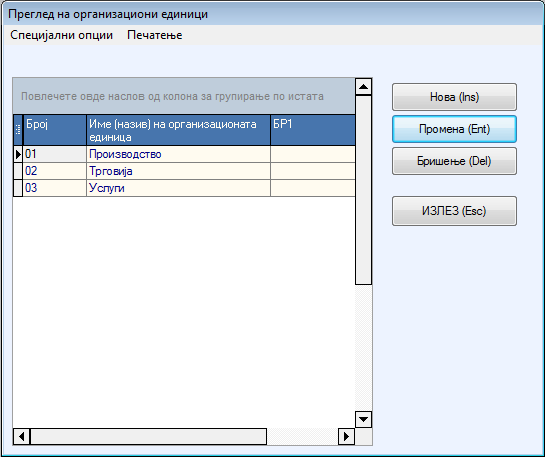Select the row indicator arrow for row 01
The image size is (545, 457).
click(x=18, y=154)
